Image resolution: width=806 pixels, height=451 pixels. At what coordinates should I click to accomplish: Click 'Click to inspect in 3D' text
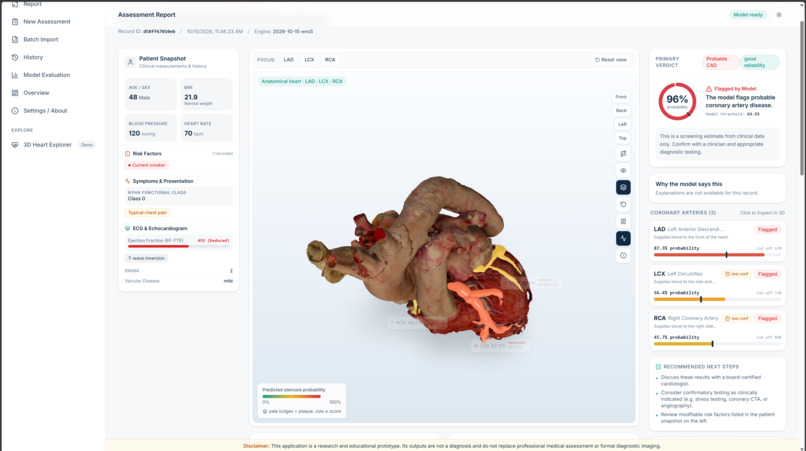pos(762,213)
